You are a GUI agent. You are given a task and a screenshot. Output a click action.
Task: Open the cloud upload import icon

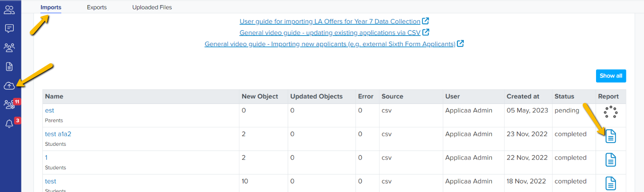pos(9,86)
